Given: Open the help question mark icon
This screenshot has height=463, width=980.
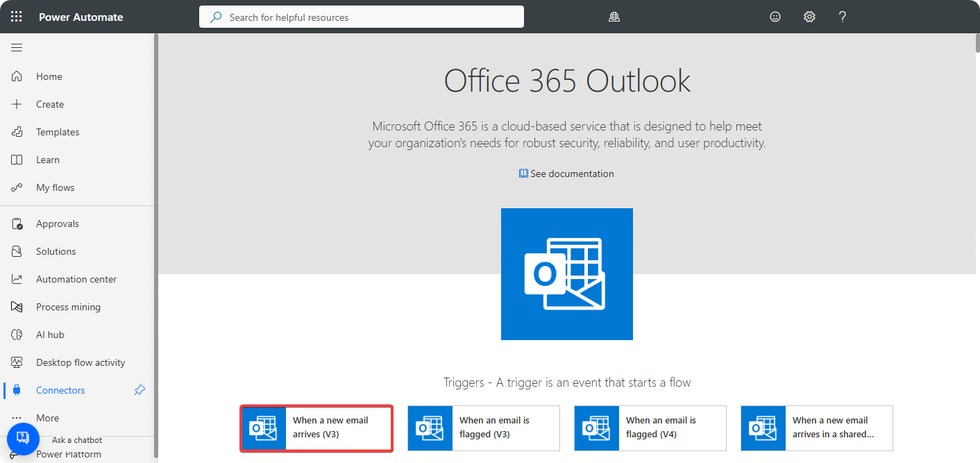Looking at the screenshot, I should click(843, 17).
